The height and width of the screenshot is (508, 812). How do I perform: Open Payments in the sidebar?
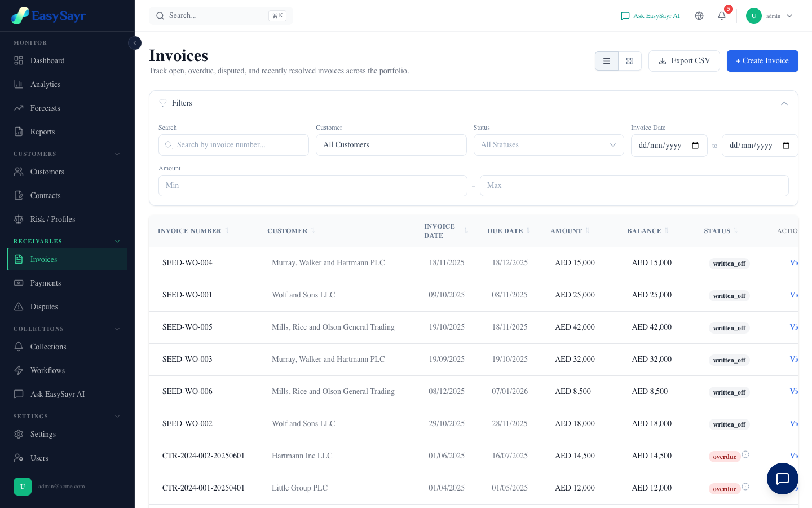coord(46,283)
